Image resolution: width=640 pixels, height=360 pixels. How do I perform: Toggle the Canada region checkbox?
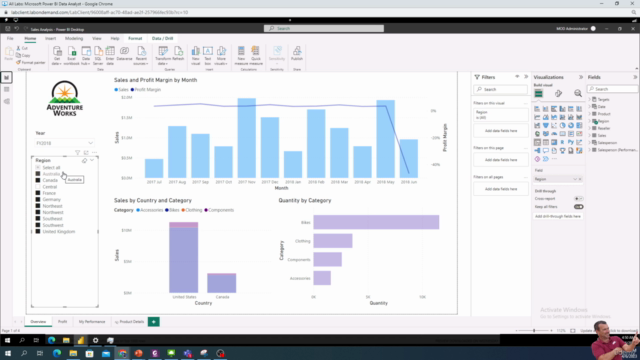coord(38,180)
